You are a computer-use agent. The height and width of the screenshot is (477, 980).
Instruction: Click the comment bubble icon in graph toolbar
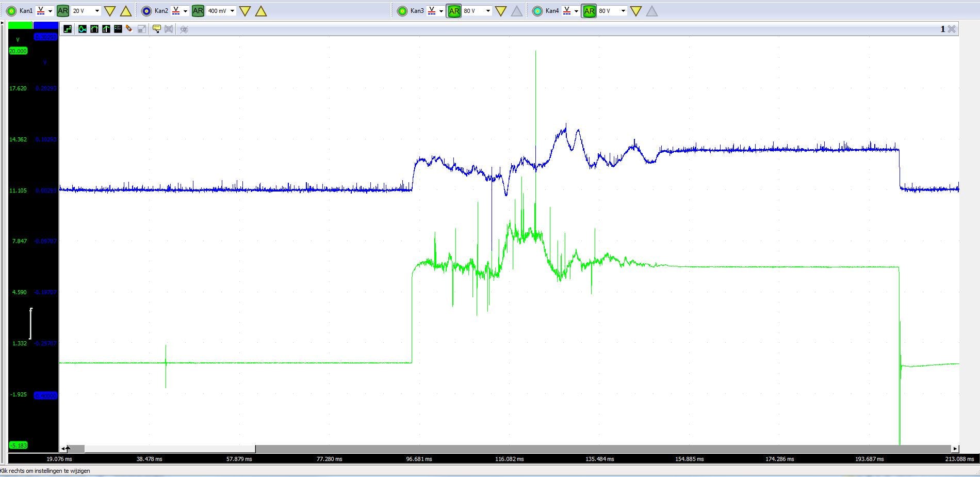[156, 29]
